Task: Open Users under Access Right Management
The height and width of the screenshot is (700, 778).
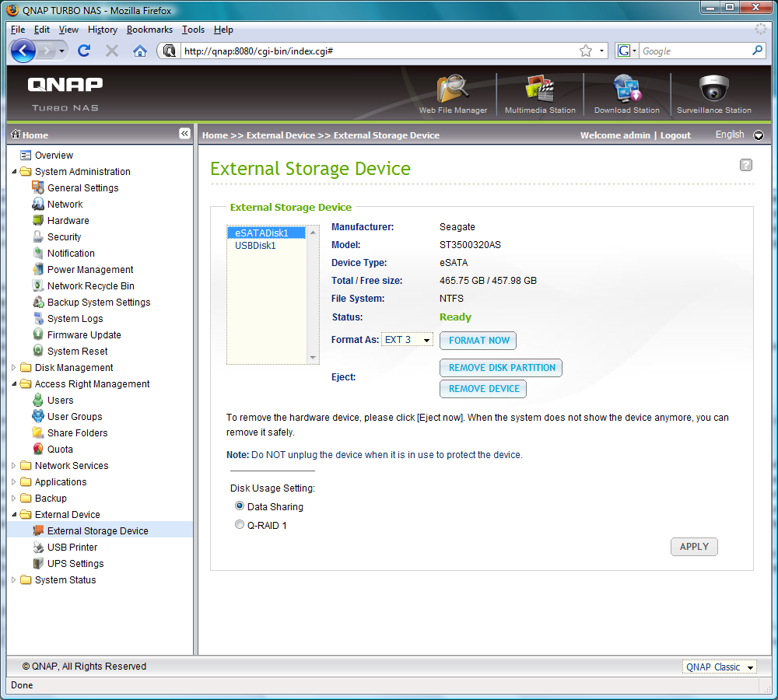Action: coord(60,401)
